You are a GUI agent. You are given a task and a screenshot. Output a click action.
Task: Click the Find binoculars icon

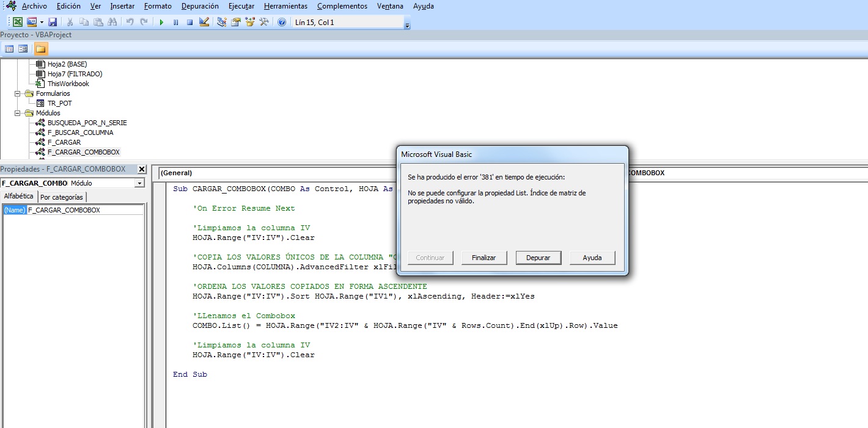pos(112,22)
